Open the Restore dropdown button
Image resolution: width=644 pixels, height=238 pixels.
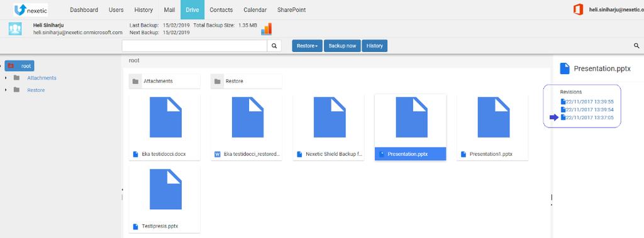pos(307,46)
